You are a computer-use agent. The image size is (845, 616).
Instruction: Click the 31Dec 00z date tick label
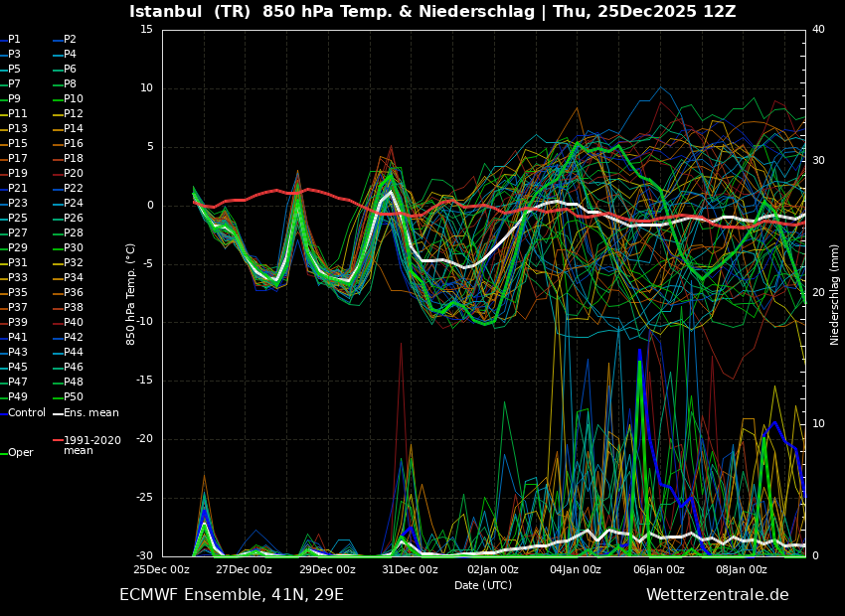coord(410,570)
